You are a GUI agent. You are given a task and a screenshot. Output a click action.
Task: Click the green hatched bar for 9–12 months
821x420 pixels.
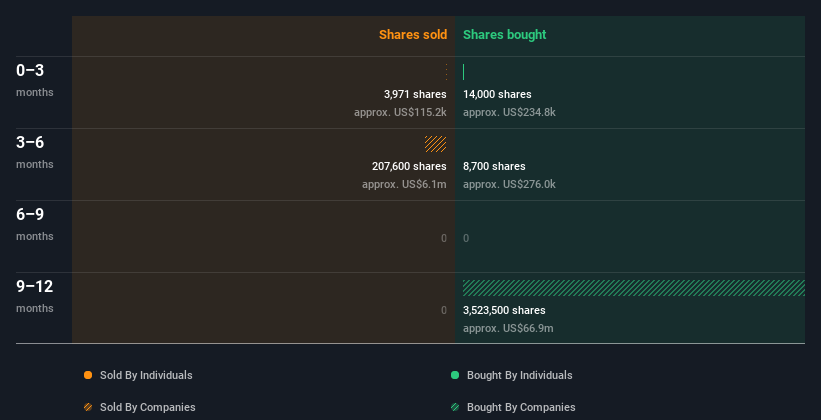click(x=633, y=288)
